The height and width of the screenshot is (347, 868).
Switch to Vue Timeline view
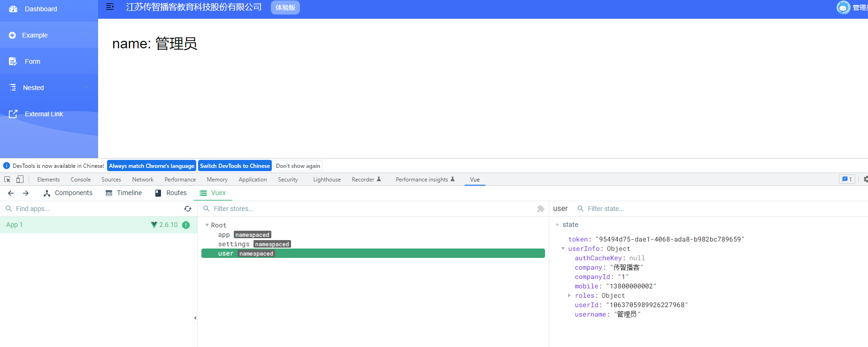pos(123,193)
